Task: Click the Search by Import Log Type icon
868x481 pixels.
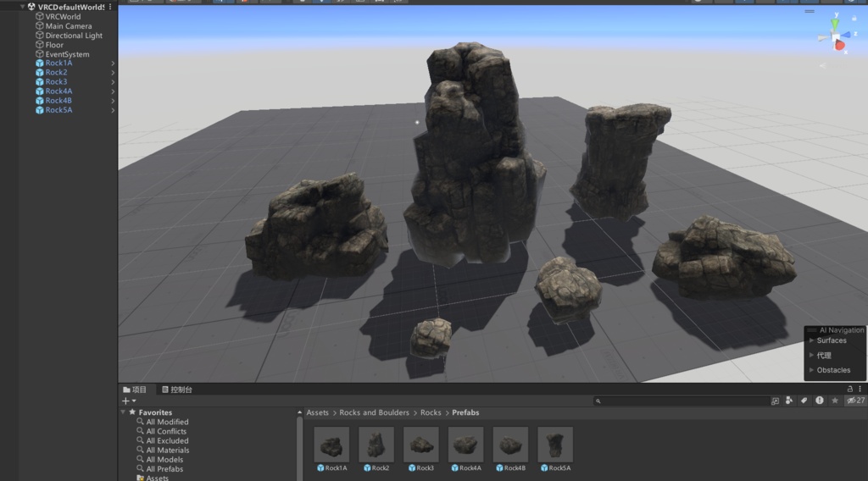Action: [x=820, y=401]
